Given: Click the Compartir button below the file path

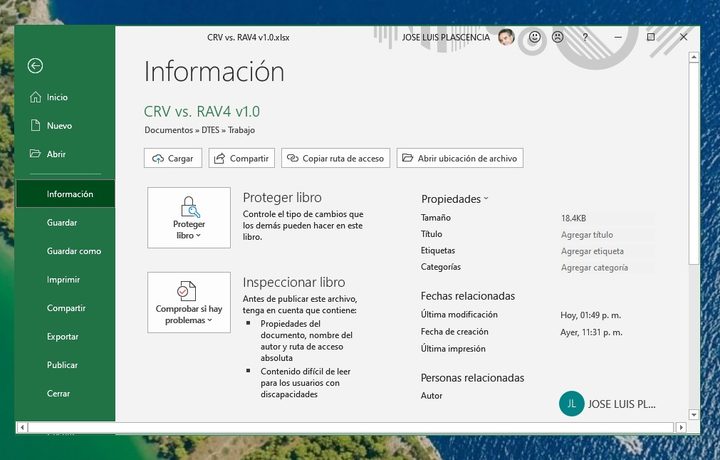Looking at the screenshot, I should (242, 158).
